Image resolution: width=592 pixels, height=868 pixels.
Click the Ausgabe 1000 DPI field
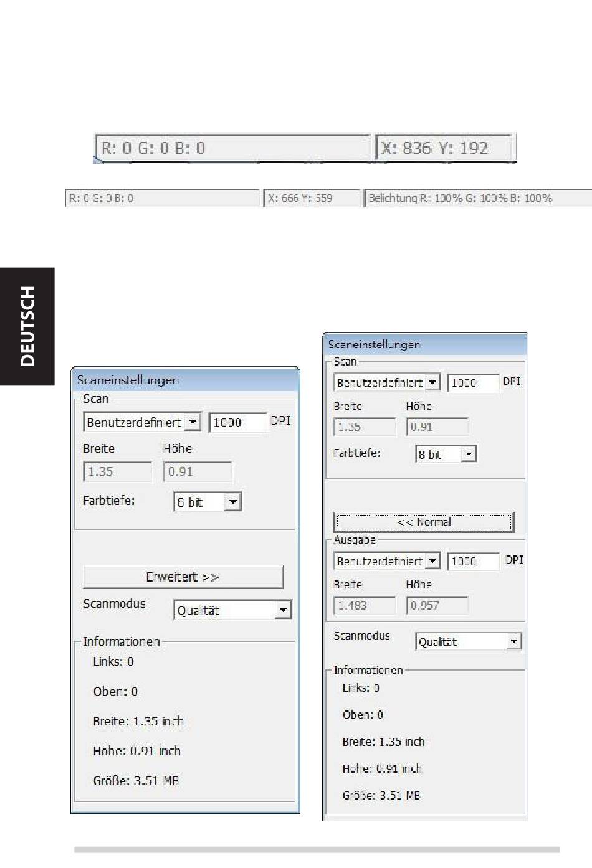[473, 561]
